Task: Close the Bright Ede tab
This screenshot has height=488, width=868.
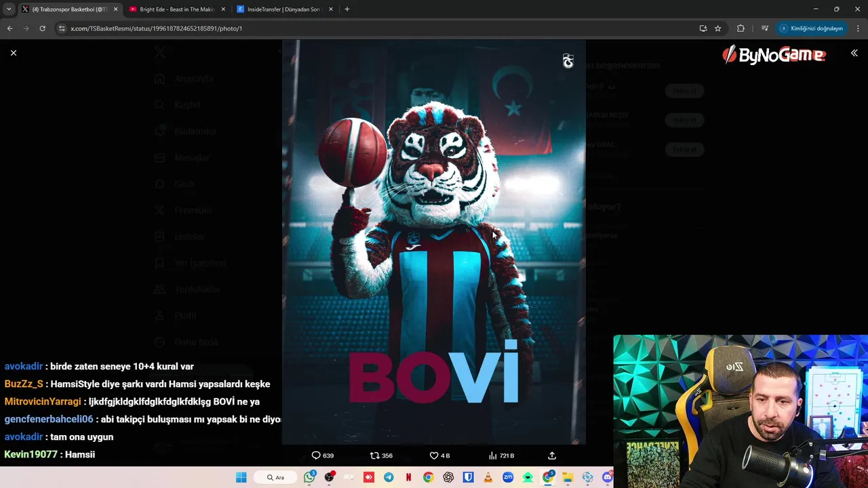Action: coord(223,9)
